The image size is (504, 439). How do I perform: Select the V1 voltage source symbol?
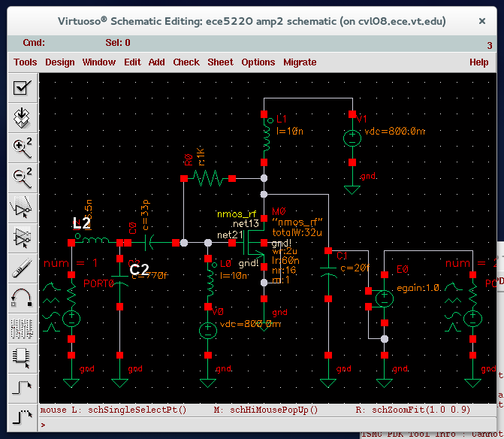click(x=352, y=138)
